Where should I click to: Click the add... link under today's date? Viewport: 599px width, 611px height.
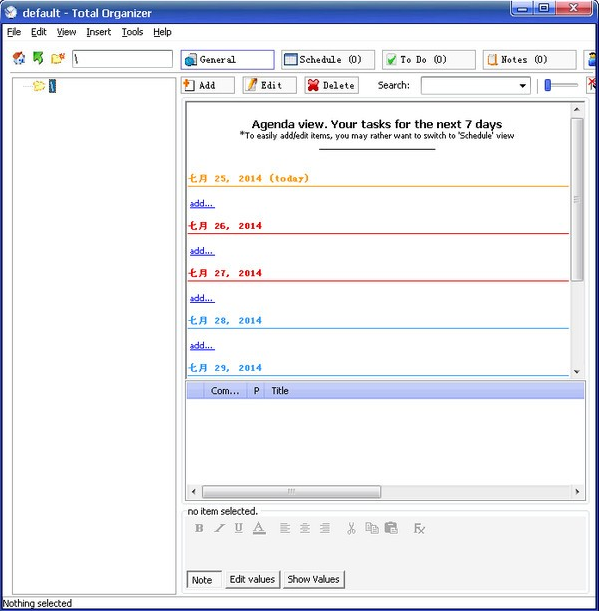tap(202, 203)
